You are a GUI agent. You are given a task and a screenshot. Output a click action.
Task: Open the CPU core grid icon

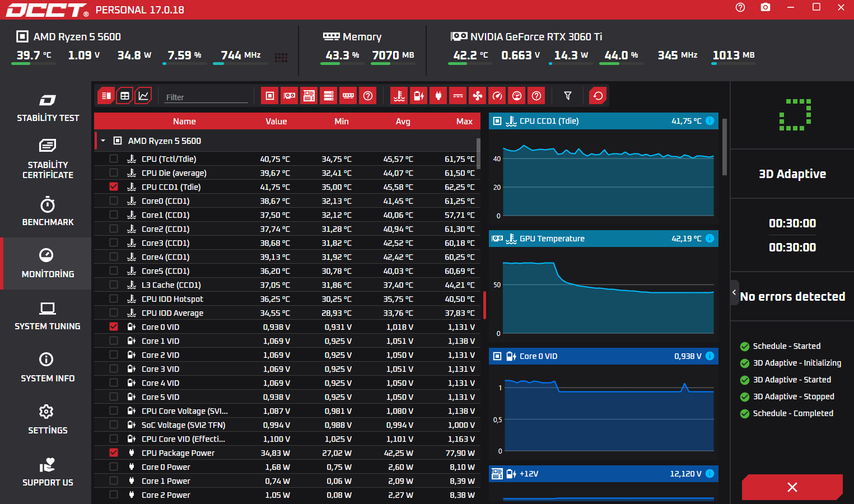281,57
